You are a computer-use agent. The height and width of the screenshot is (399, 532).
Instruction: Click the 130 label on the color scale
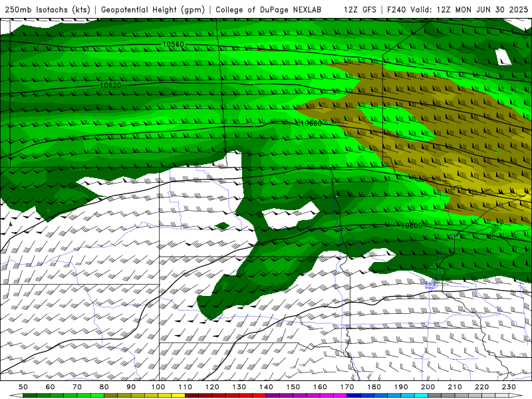239,387
